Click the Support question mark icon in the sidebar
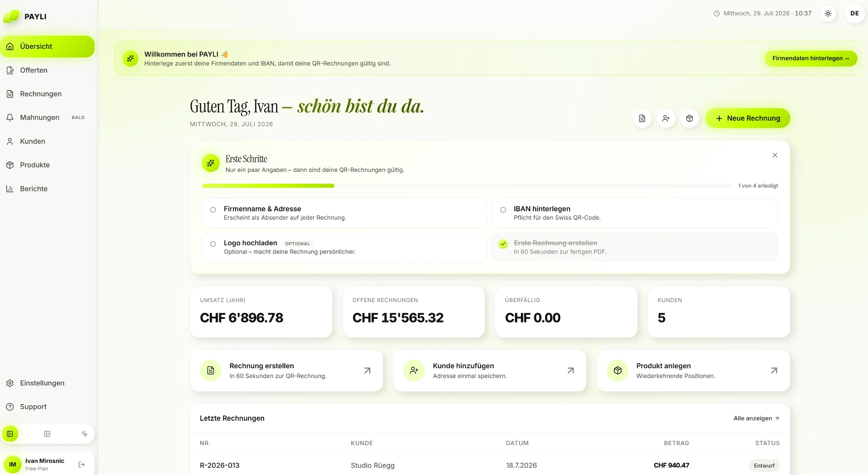 click(10, 407)
